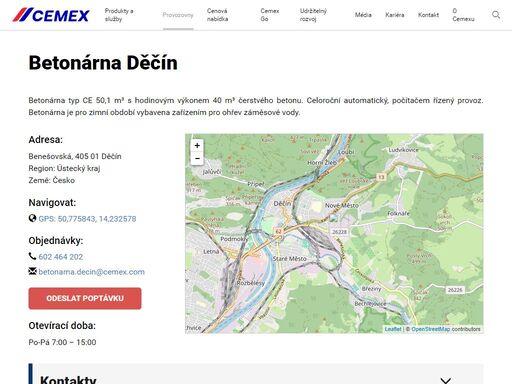
Task: Zoom out on the map
Action: tap(197, 158)
